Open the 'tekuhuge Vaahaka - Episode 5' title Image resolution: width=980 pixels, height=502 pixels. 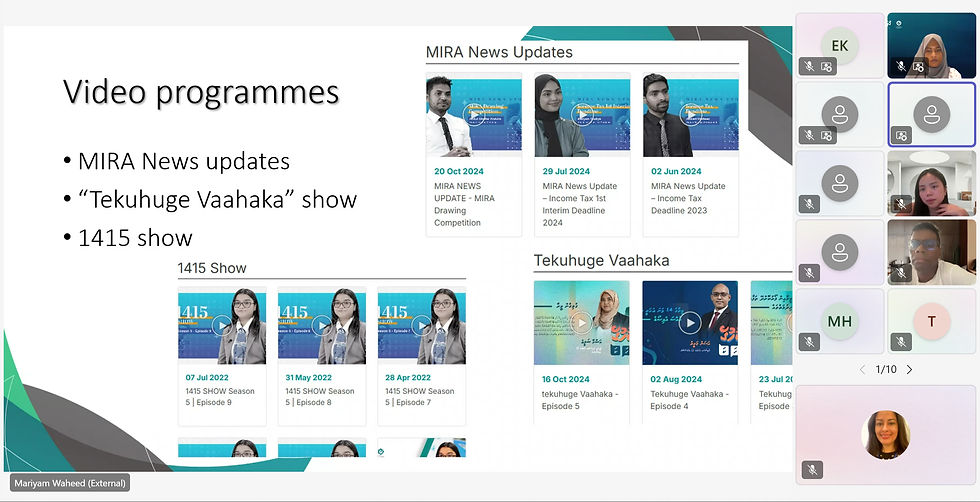(x=580, y=400)
